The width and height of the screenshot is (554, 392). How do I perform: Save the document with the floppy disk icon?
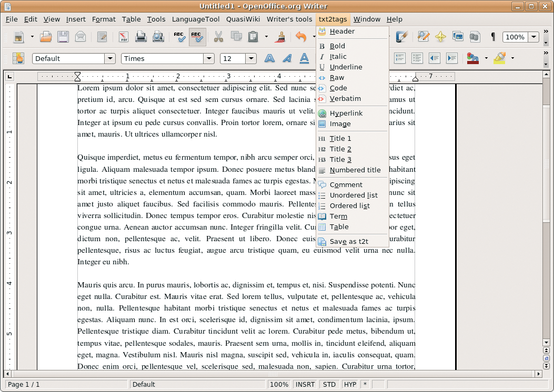tap(63, 37)
